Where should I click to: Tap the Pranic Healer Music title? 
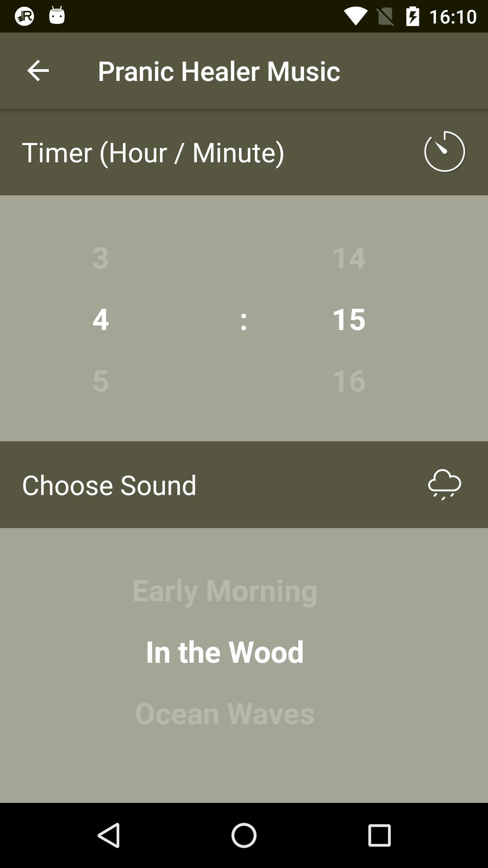point(219,71)
